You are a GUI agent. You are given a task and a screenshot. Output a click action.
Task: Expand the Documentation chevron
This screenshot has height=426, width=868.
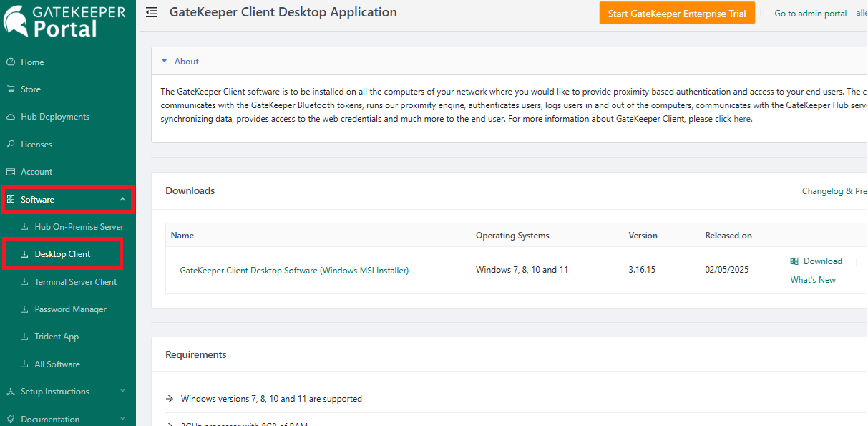click(122, 420)
